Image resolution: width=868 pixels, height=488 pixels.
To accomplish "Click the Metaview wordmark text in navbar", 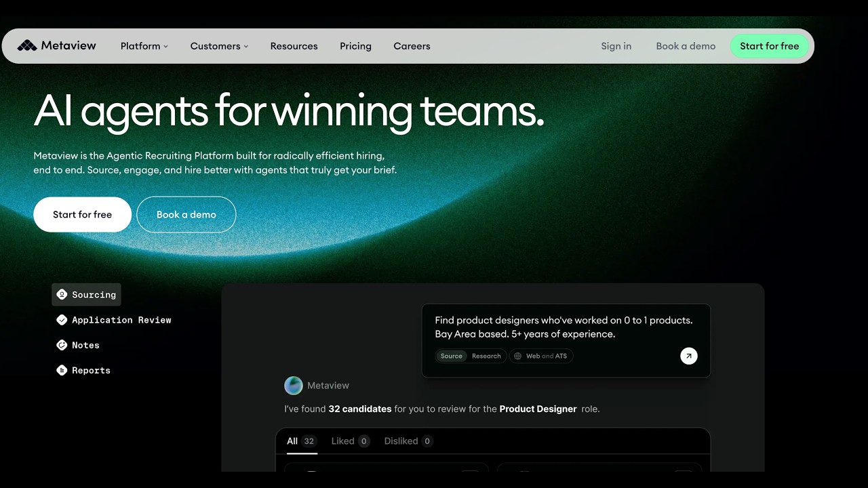I will point(68,45).
